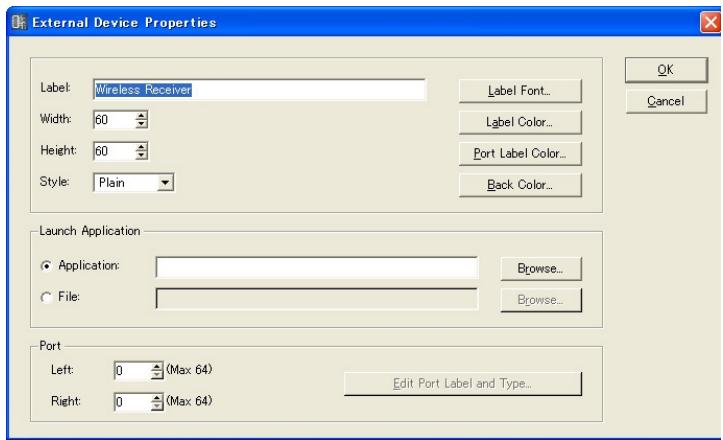Increase the Left port count

tap(157, 366)
